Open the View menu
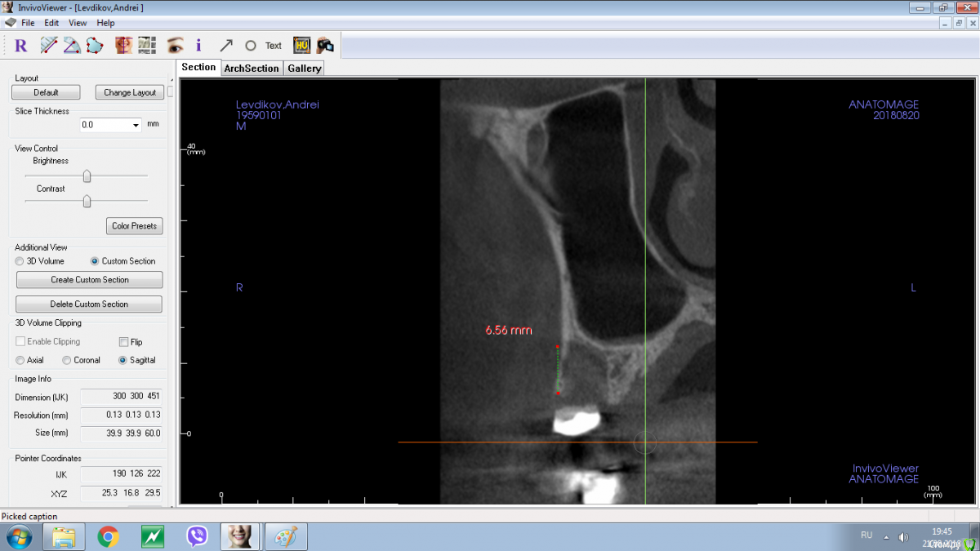980x551 pixels. [x=78, y=23]
